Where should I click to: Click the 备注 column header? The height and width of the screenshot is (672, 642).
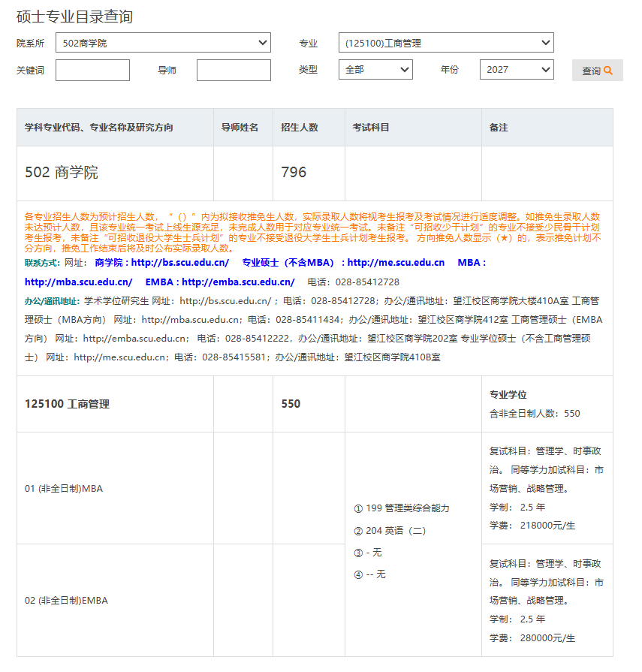tap(499, 128)
